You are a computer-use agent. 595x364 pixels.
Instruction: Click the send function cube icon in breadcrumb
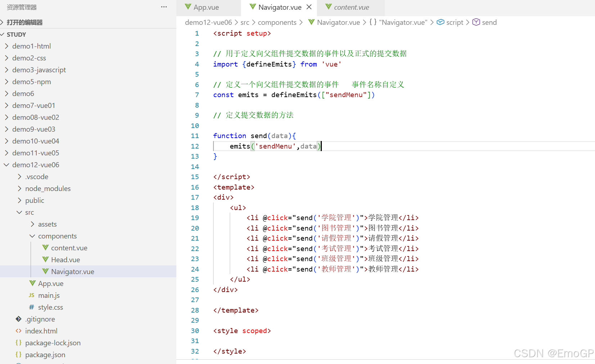pos(476,22)
